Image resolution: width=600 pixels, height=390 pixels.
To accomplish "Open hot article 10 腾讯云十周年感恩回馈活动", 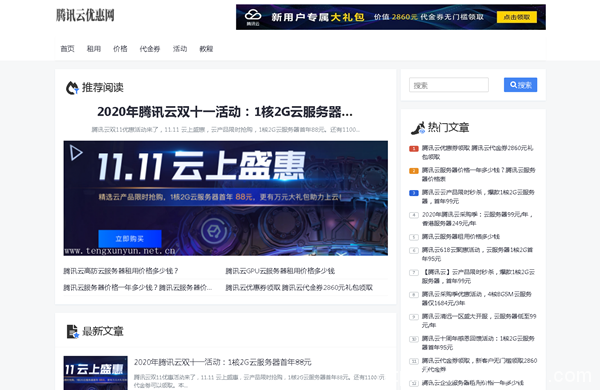I will (478, 343).
